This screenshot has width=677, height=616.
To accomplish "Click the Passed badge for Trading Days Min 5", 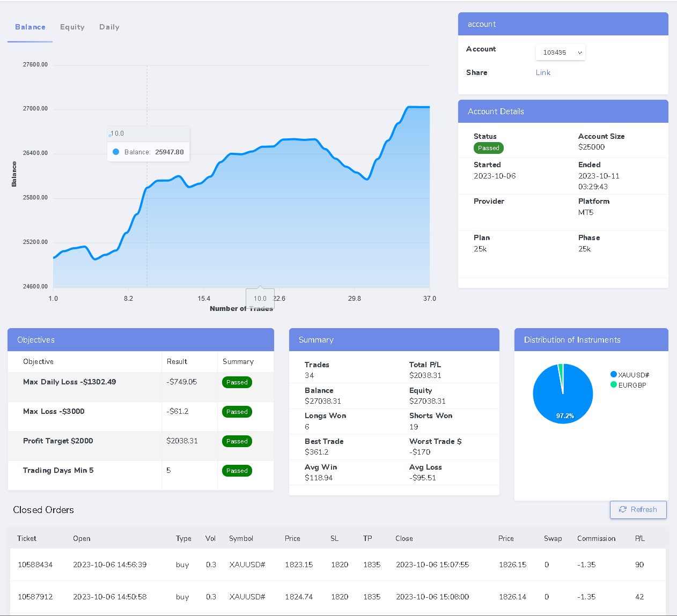I will [237, 471].
